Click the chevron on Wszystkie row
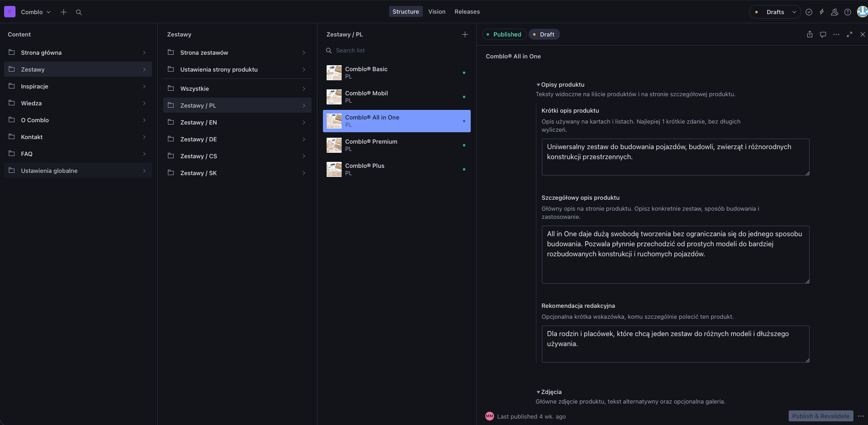Image resolution: width=868 pixels, height=425 pixels. point(304,89)
